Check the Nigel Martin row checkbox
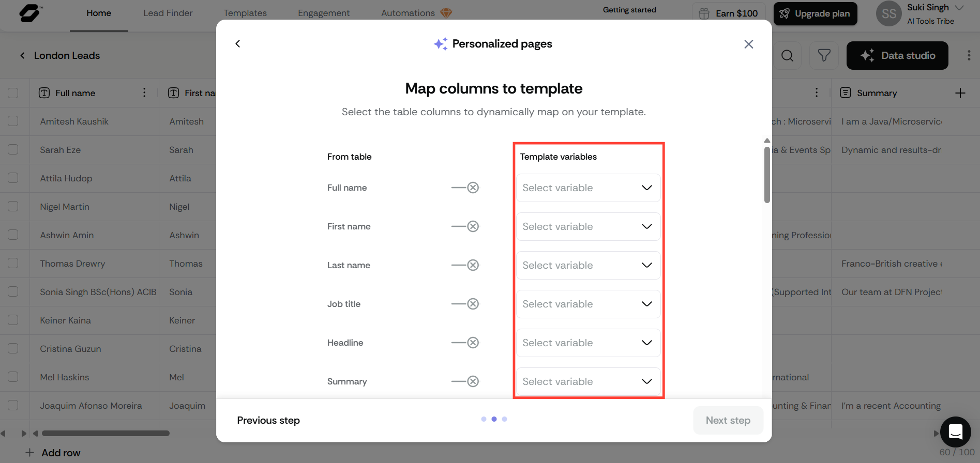 13,206
